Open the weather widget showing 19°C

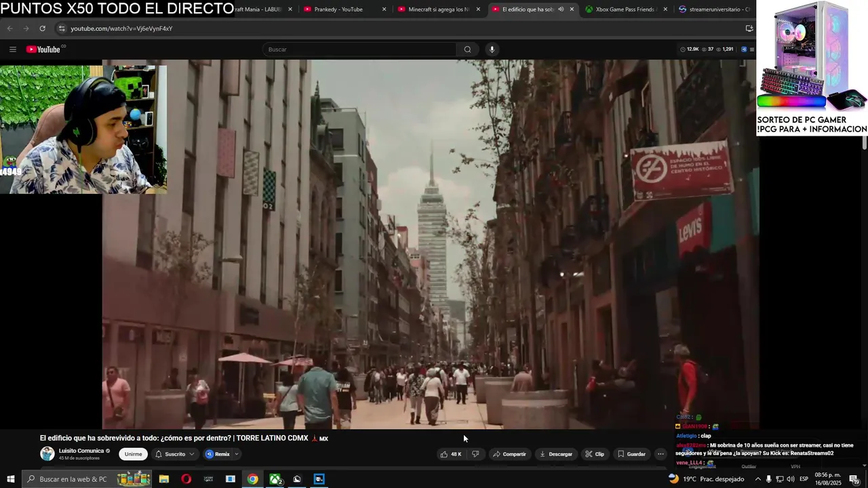click(x=707, y=479)
